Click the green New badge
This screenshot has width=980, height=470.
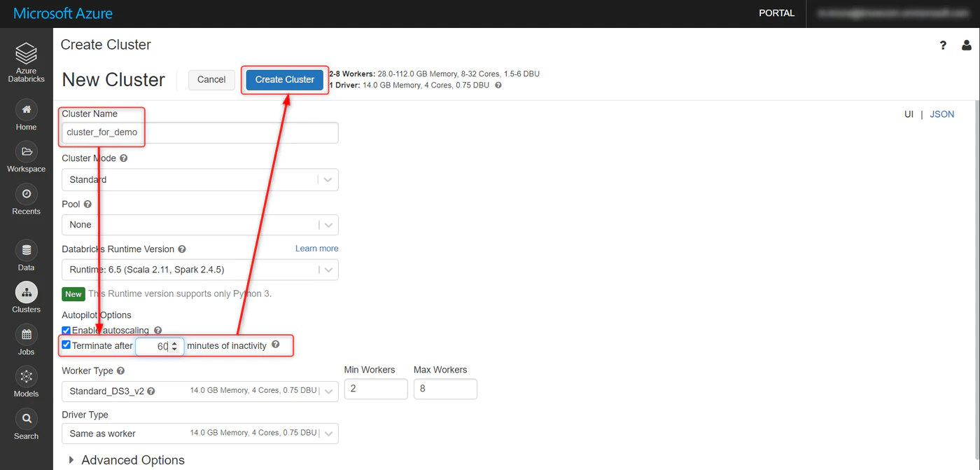point(73,294)
